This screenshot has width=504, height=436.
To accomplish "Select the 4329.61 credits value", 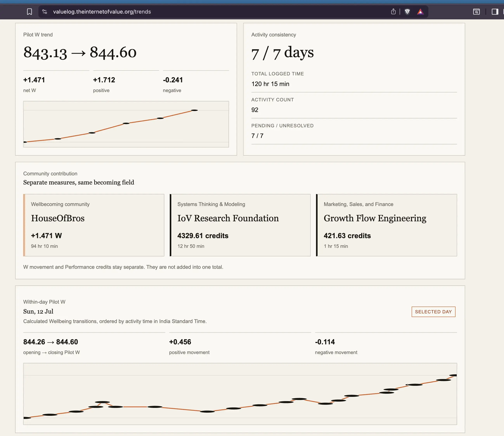I will 203,236.
